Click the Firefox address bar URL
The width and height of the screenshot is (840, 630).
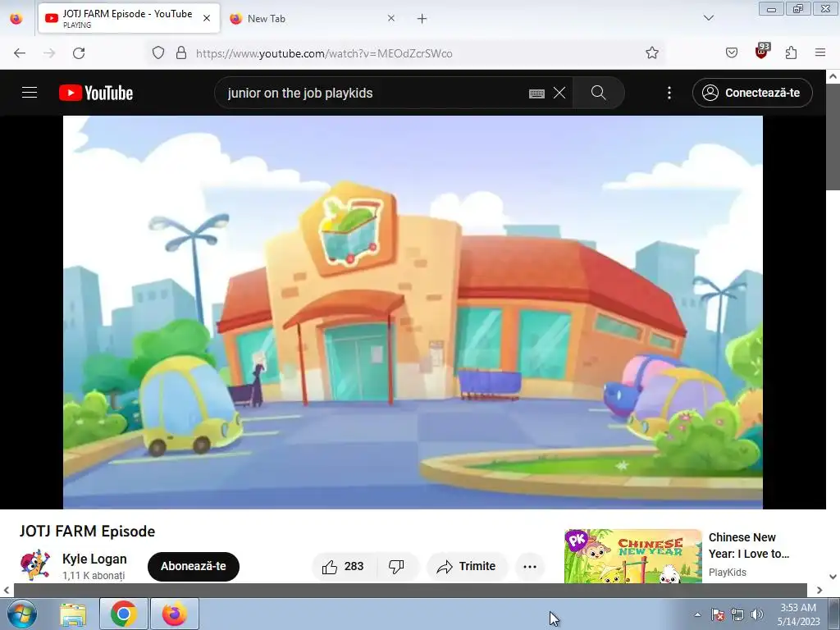pyautogui.click(x=324, y=53)
